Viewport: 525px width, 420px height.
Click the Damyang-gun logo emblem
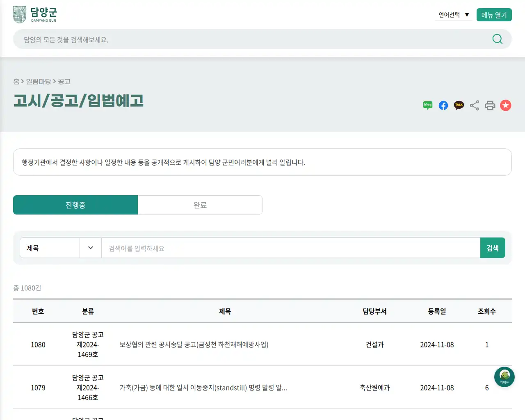tap(19, 14)
